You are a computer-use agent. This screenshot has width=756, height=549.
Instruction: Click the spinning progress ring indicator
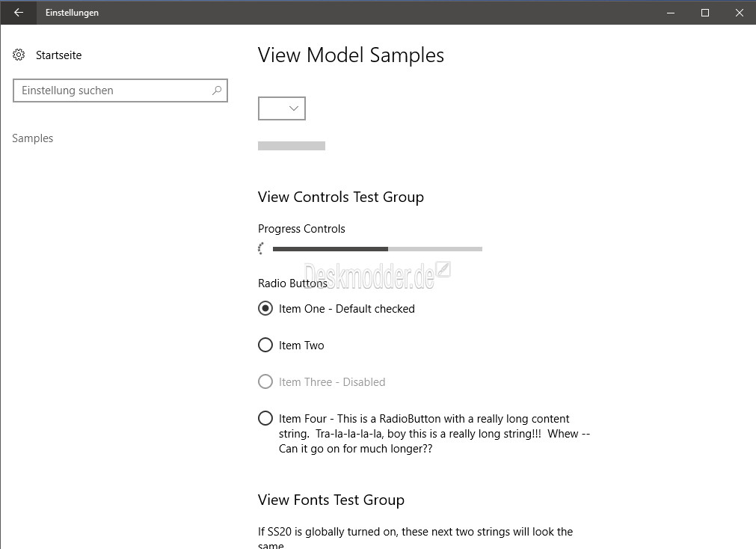[x=261, y=248]
